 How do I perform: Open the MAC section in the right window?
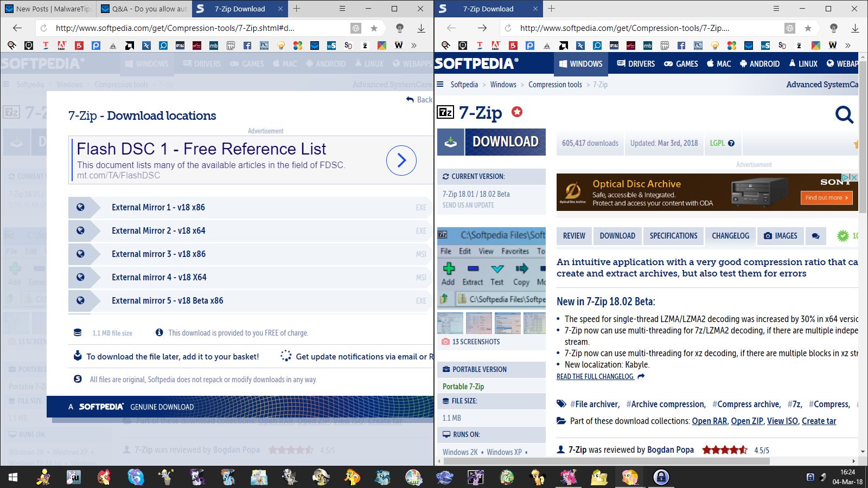(x=719, y=63)
